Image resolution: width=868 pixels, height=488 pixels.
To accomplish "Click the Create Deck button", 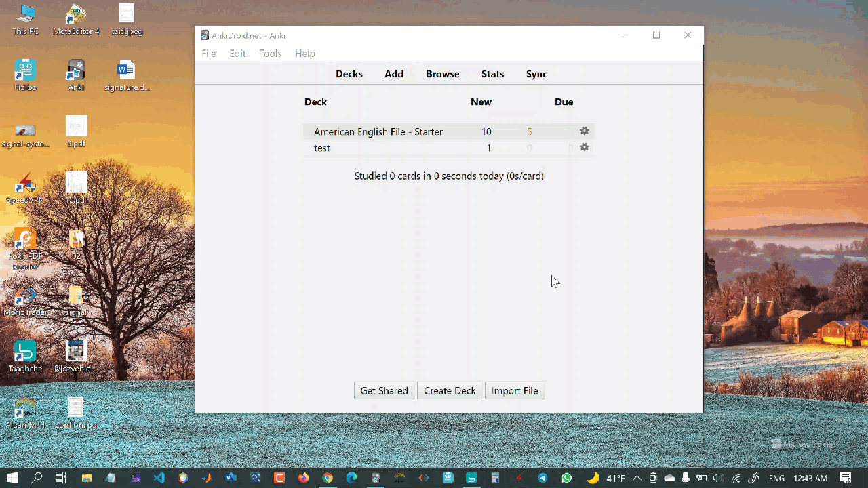I will [450, 390].
